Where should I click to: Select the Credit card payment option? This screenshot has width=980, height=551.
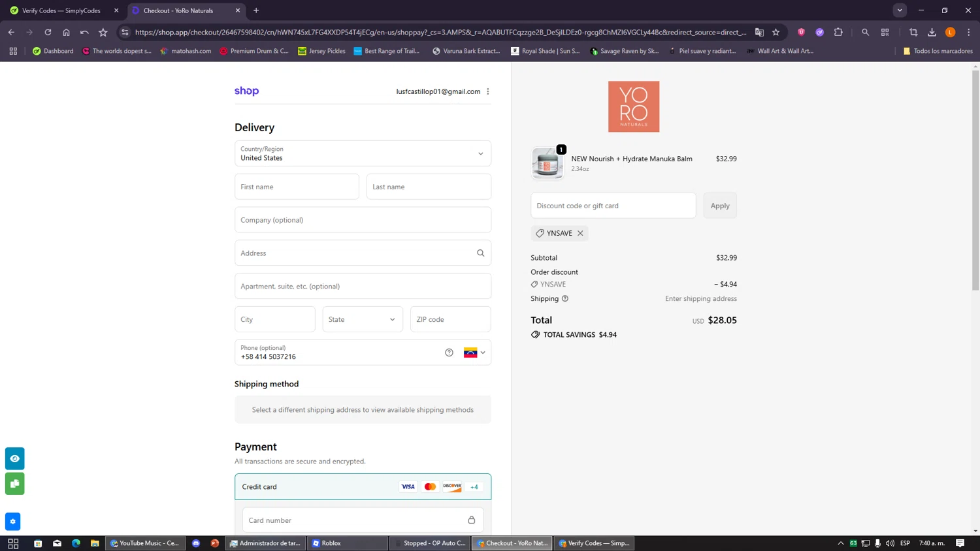coord(363,486)
